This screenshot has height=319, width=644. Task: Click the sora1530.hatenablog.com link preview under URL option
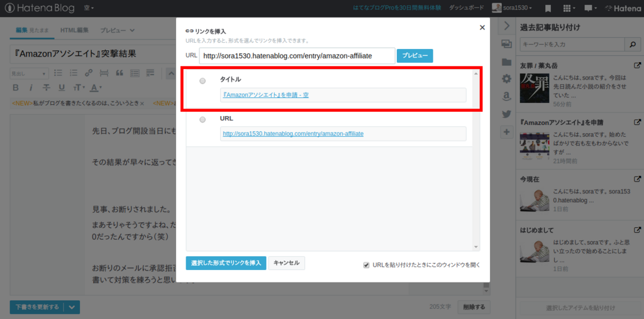tap(293, 134)
